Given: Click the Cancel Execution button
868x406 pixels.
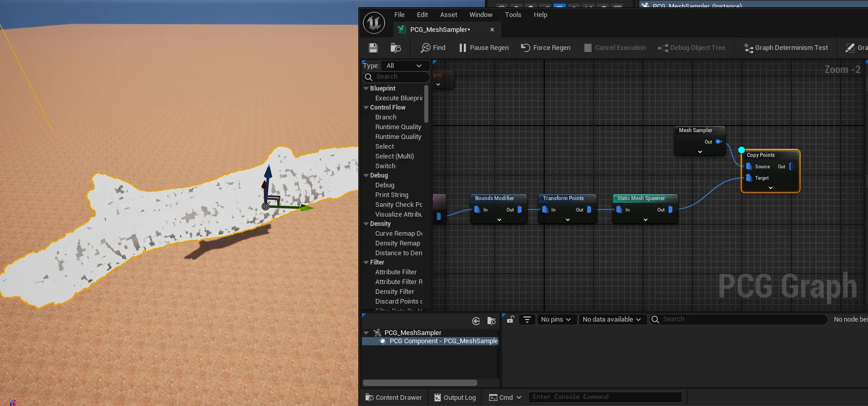Looking at the screenshot, I should click(x=615, y=48).
